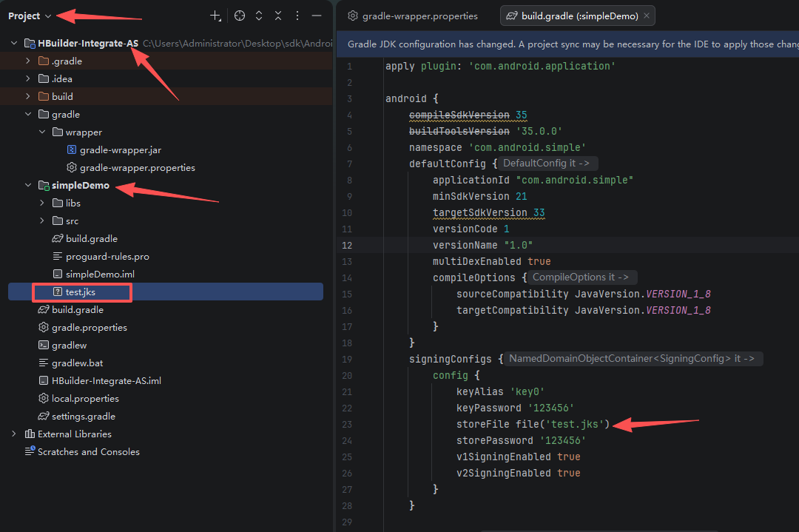Screen dimensions: 799x532
Task: Click the wrapper folder icon
Action: 58,132
